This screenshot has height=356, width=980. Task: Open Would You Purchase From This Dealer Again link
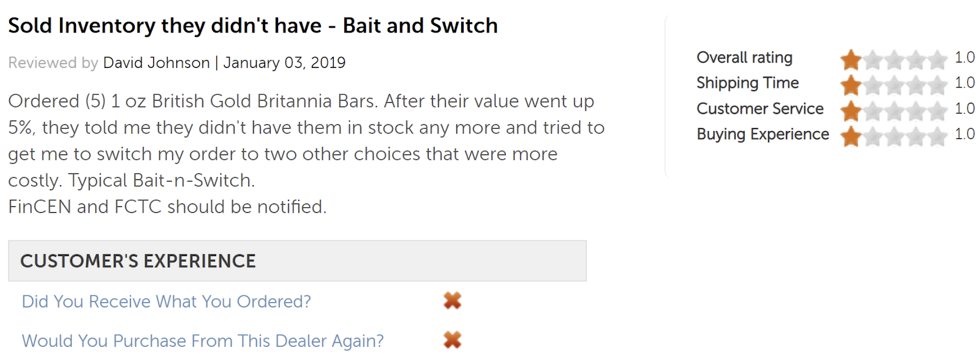203,341
